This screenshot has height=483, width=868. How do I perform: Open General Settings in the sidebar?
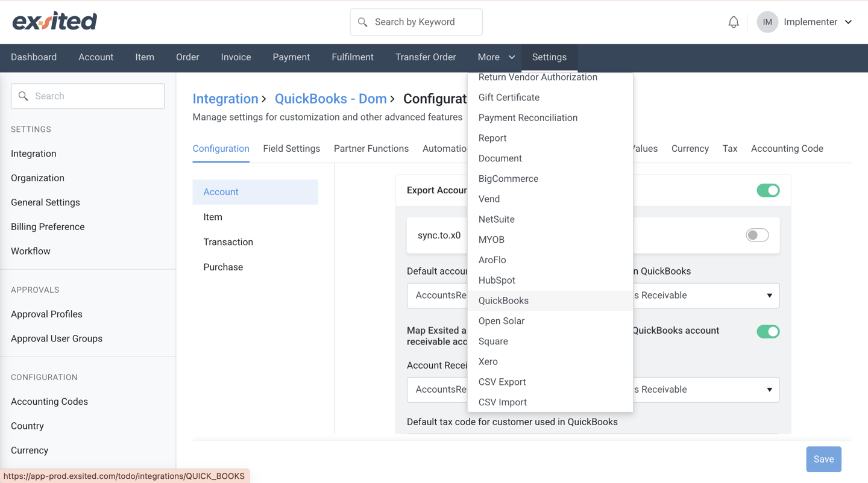[45, 202]
